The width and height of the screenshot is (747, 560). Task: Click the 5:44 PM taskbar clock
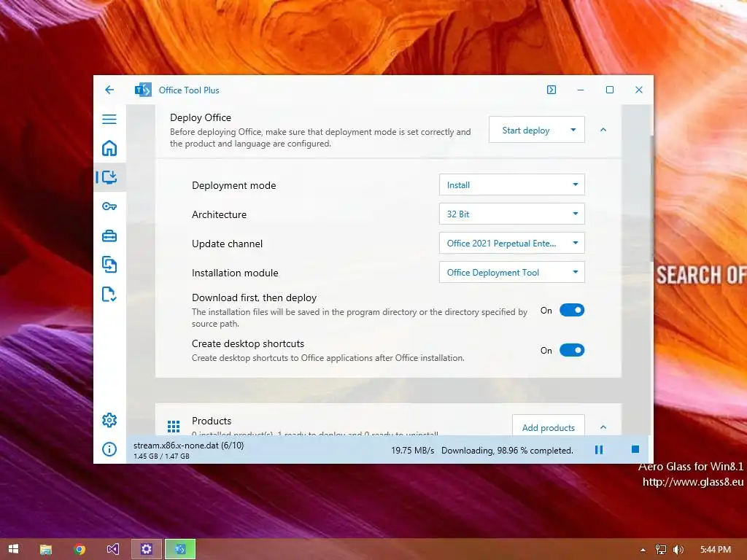point(716,550)
